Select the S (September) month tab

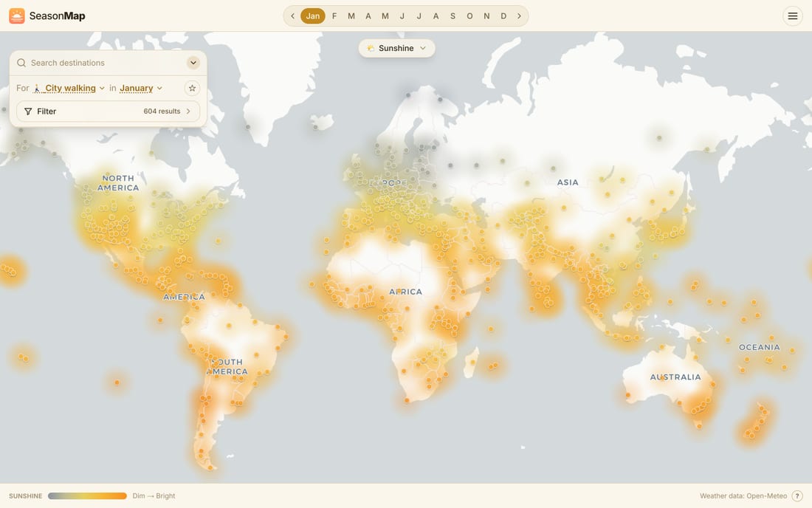pyautogui.click(x=453, y=16)
